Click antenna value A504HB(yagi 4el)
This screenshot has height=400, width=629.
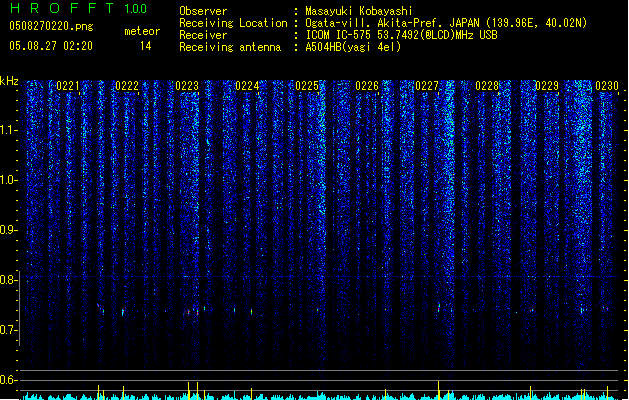[x=353, y=47]
